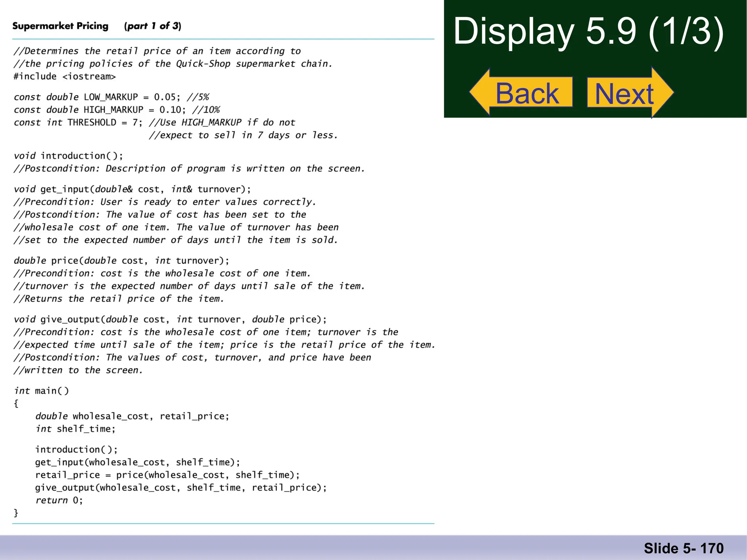Click the 'void introduction();' declaration

(69, 156)
